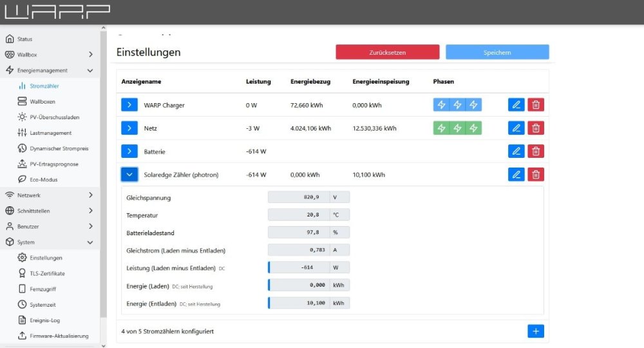
Task: Click the 72,660 kWh WARP Charger value
Action: (307, 105)
